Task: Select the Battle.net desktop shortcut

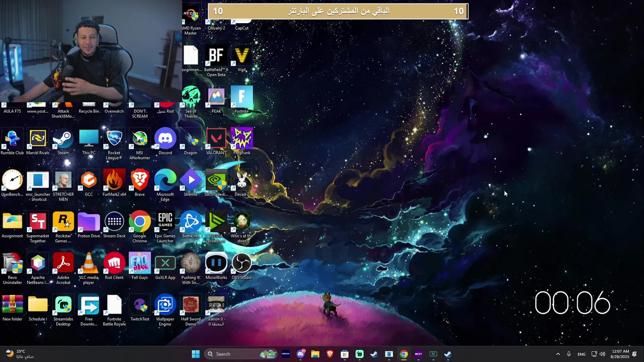Action: (191, 225)
